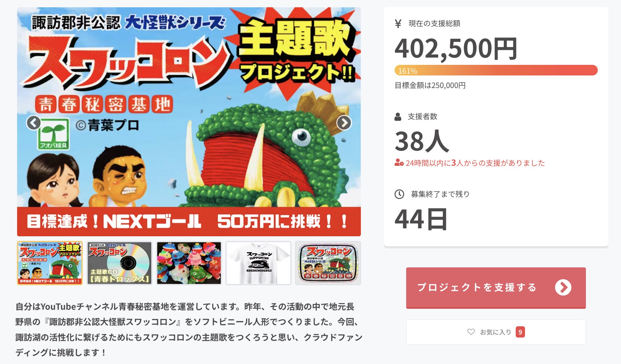The image size is (621, 364).
Task: Click the white arrow circle in the support button
Action: click(x=563, y=288)
